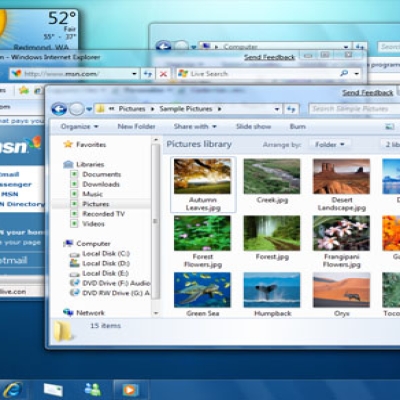The width and height of the screenshot is (400, 400).
Task: Click Live Search magnifier icon
Action: [344, 73]
